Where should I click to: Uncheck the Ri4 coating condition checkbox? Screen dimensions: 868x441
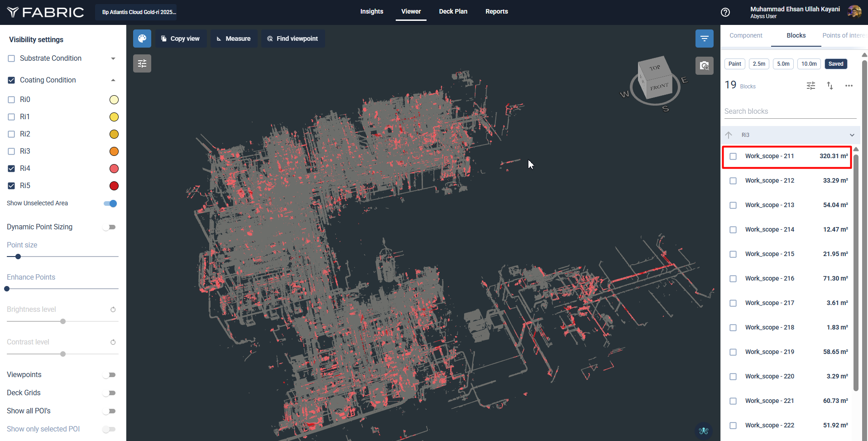12,169
